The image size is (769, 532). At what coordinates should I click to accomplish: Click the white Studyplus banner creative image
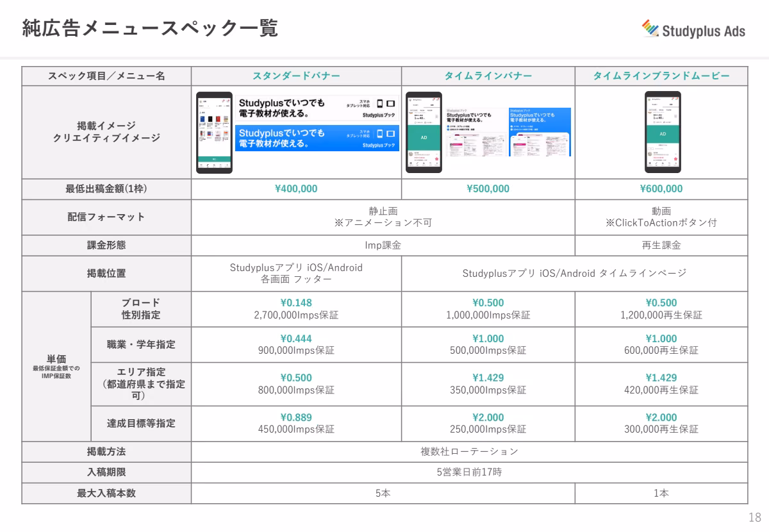318,108
